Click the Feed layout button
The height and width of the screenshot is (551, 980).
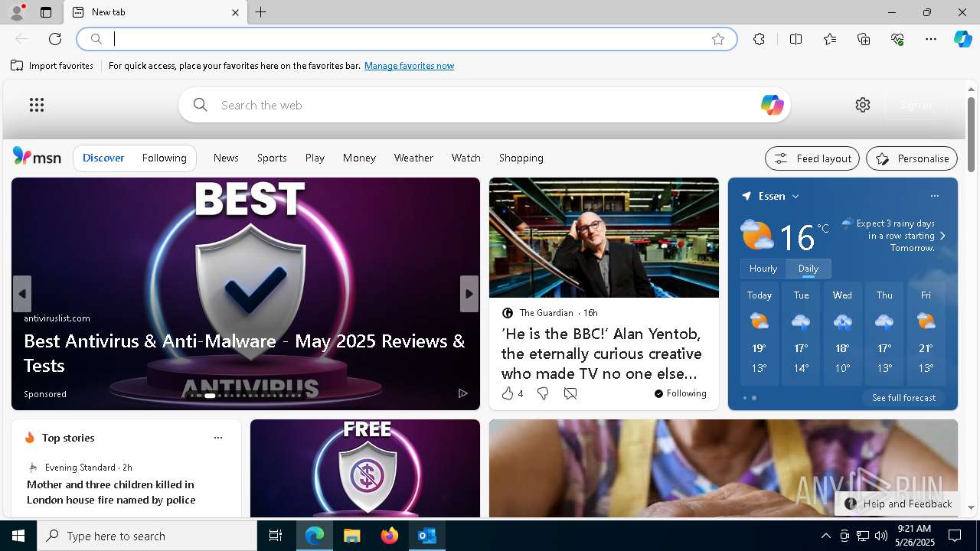tap(812, 158)
